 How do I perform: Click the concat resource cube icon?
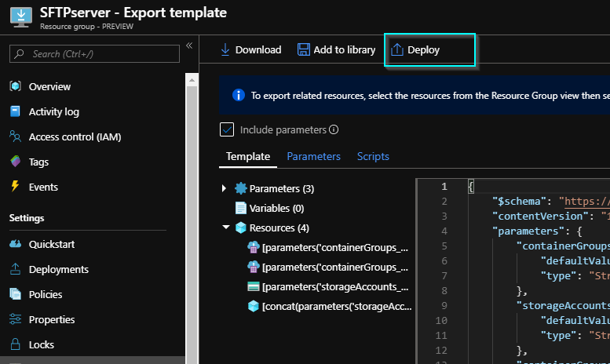[x=254, y=307]
